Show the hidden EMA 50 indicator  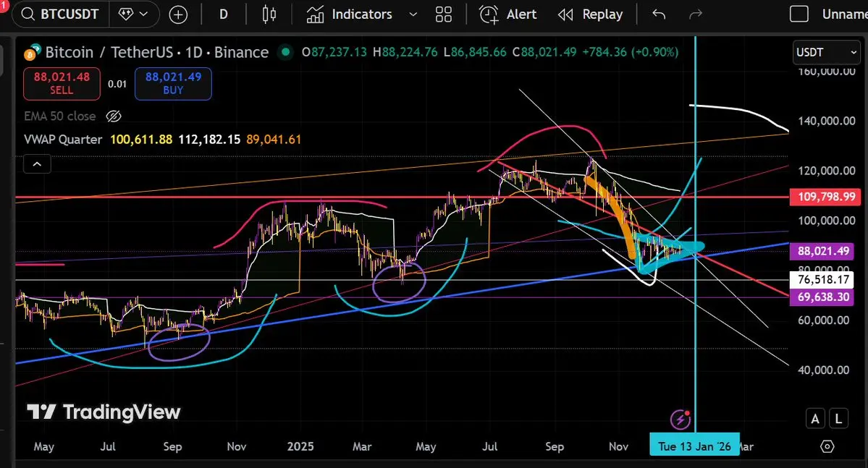[114, 116]
